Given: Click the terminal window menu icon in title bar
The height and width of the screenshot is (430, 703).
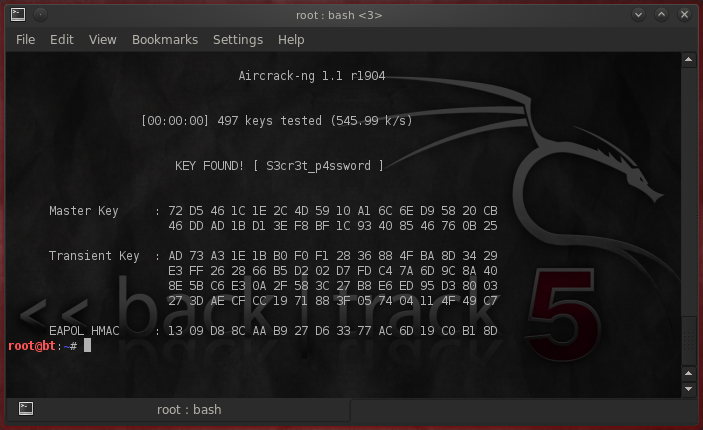Looking at the screenshot, I should (x=18, y=15).
